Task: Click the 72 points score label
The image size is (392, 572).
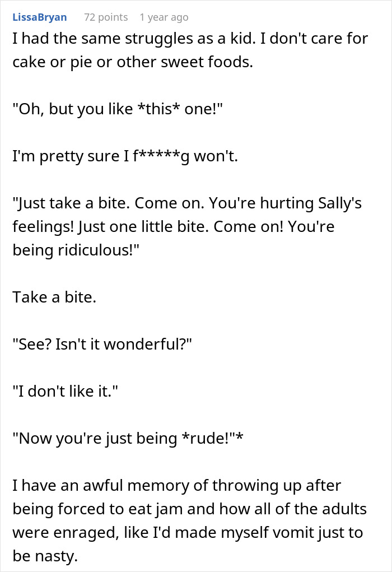Action: pyautogui.click(x=106, y=17)
